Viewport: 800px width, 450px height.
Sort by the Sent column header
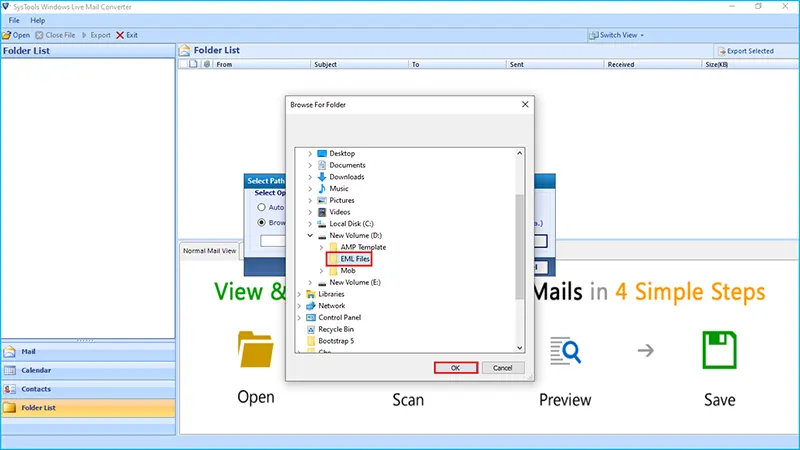555,64
